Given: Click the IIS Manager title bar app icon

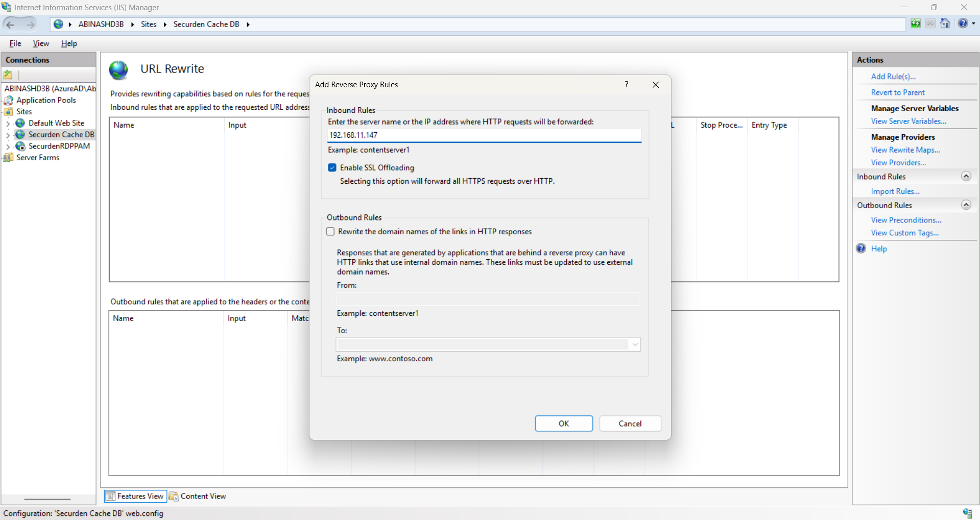Looking at the screenshot, I should 7,7.
